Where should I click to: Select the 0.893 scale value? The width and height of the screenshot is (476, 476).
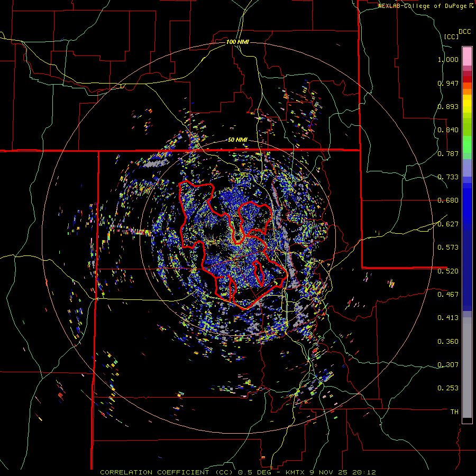448,106
